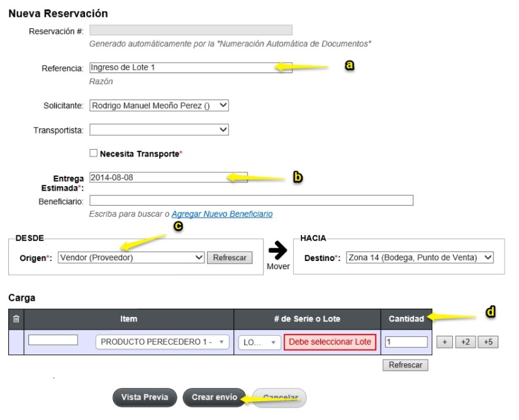Click the Mover arrow icon
The image size is (519, 420).
coord(277,250)
